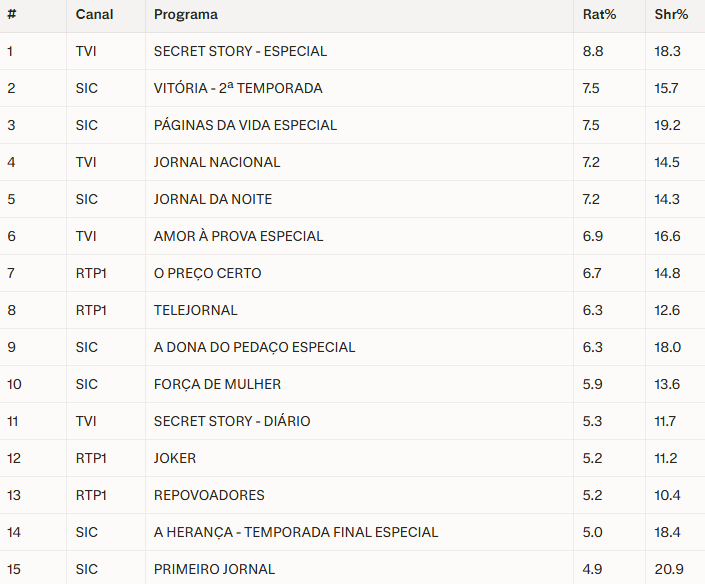The image size is (705, 584).
Task: Select the JOKER program cell
Action: (175, 458)
